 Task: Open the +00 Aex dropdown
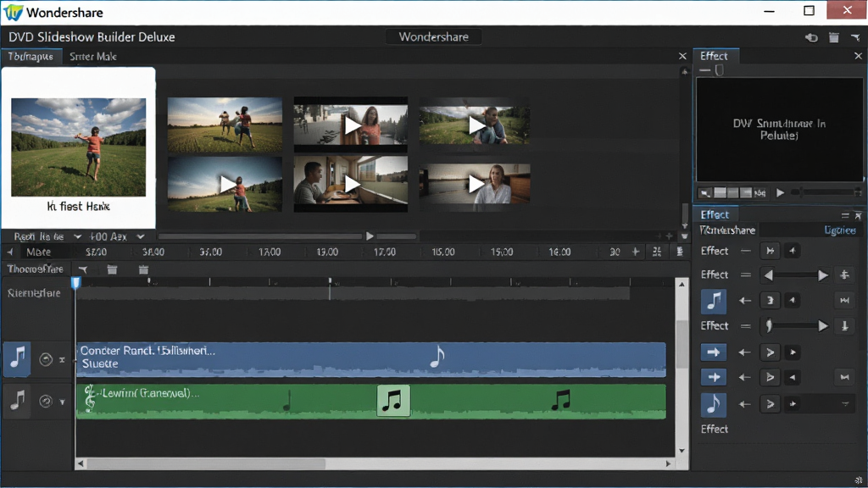point(116,237)
